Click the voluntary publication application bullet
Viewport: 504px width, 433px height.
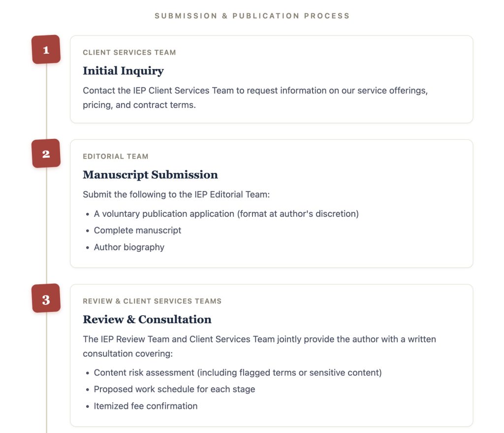226,214
